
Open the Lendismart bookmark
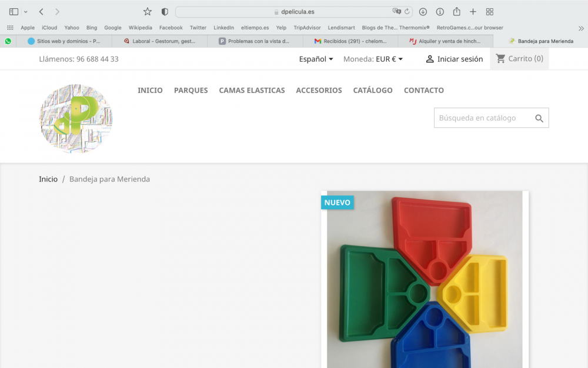[x=341, y=28]
